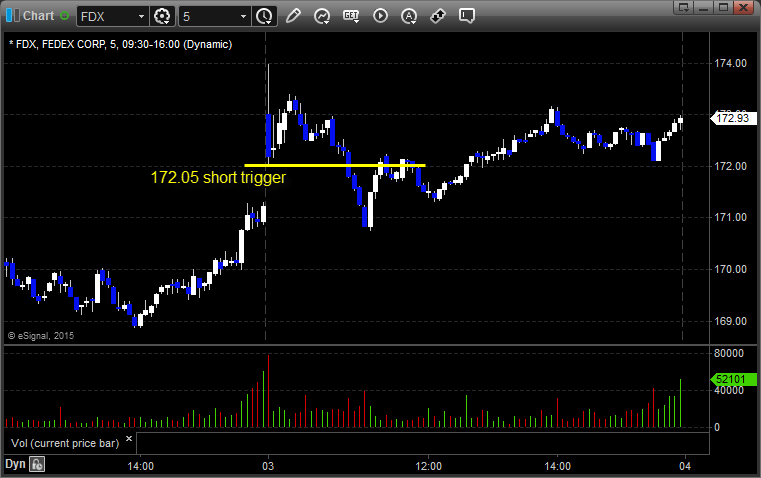The height and width of the screenshot is (478, 761).
Task: Click the blue symbol link bar
Action: coord(9,16)
